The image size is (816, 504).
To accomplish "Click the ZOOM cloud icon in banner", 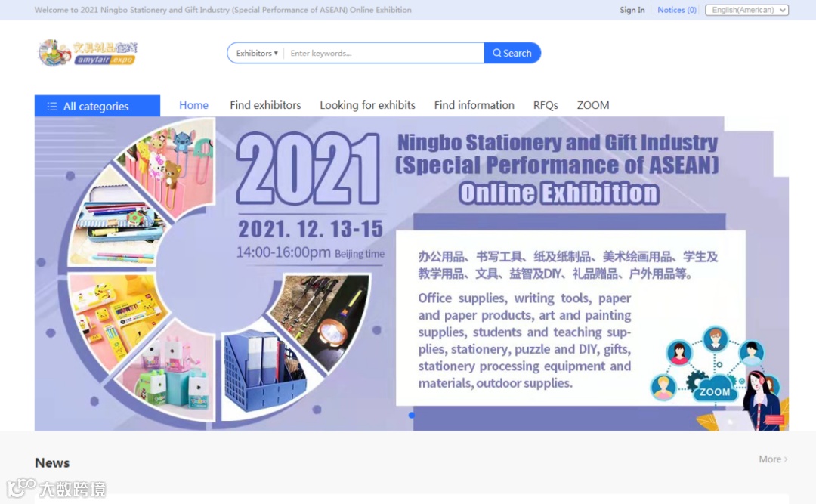I will tap(715, 391).
